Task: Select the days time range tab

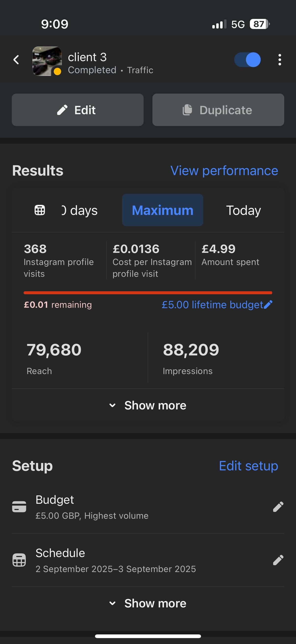Action: 80,210
